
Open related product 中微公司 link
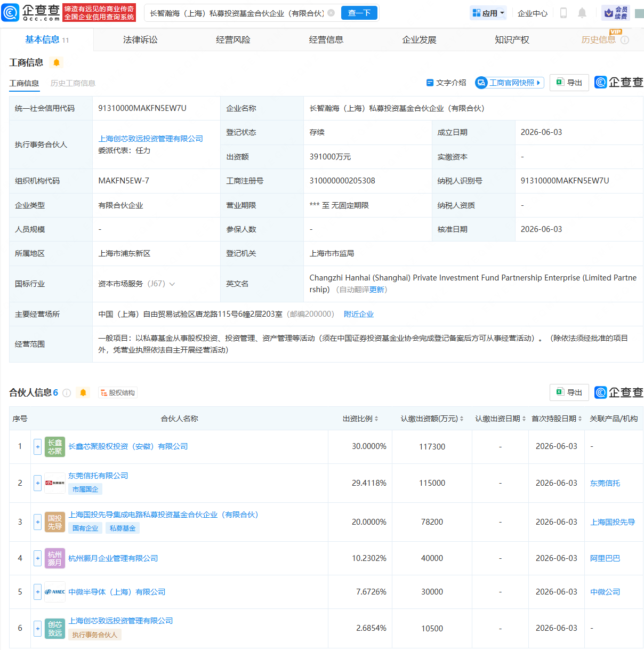coord(605,592)
